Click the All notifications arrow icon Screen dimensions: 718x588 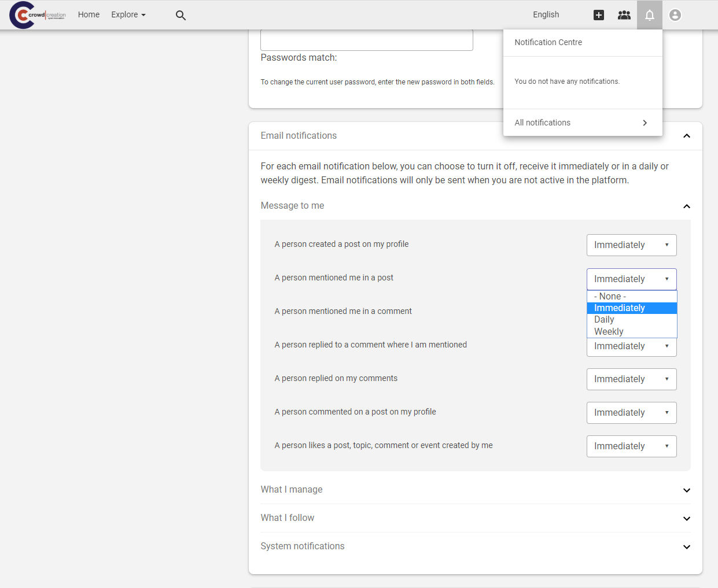pos(645,123)
